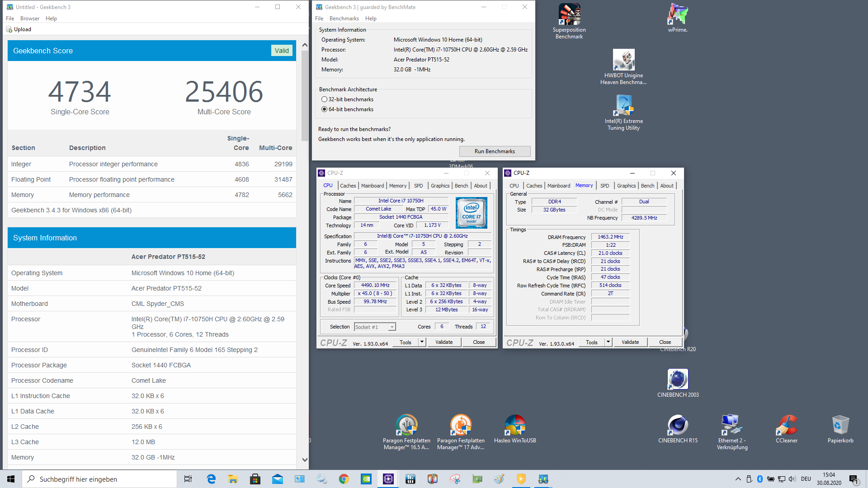
Task: Open Mail app in the taskbar
Action: [278, 479]
